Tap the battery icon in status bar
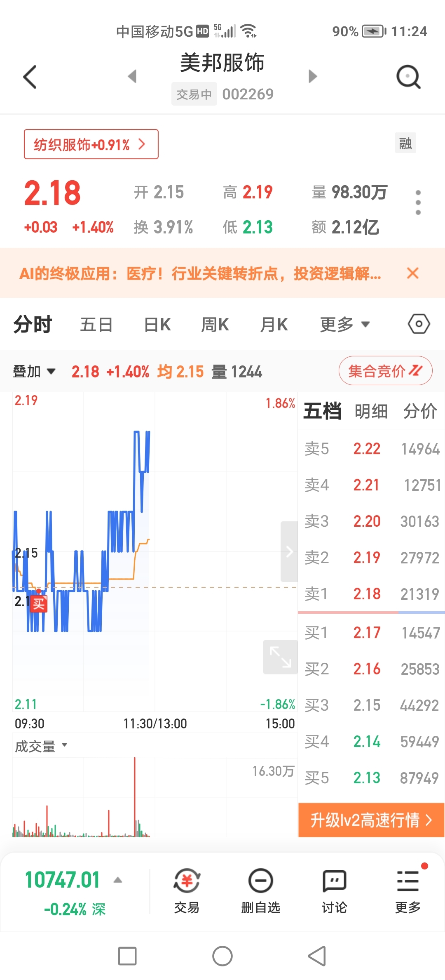This screenshot has height=980, width=445. click(374, 31)
